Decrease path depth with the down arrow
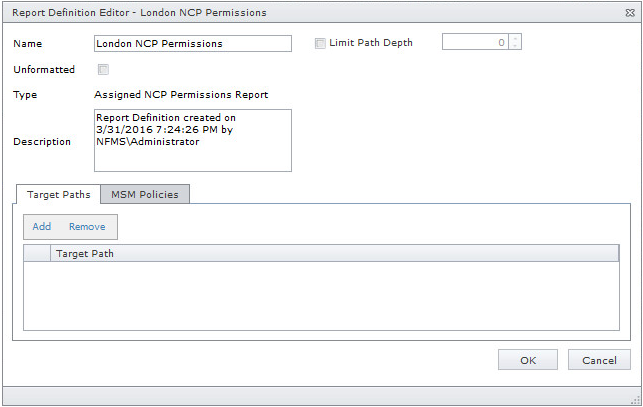Viewport: 643px width, 407px height. click(516, 46)
